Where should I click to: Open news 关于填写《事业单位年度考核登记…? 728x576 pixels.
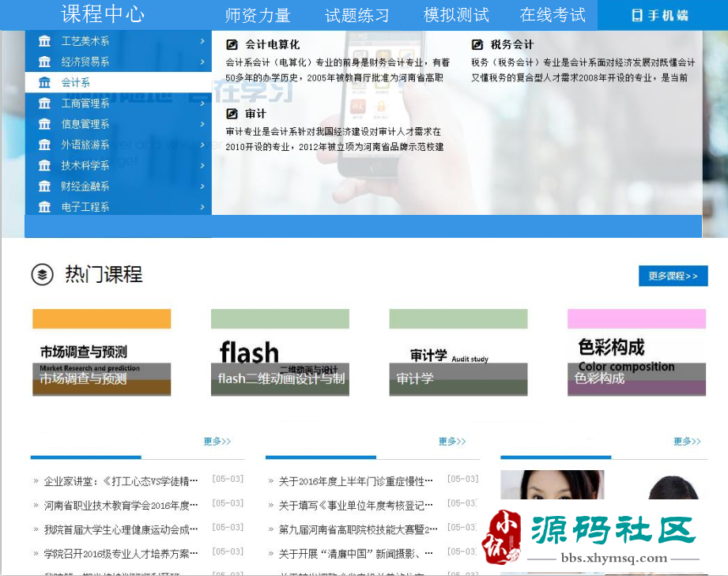click(356, 506)
